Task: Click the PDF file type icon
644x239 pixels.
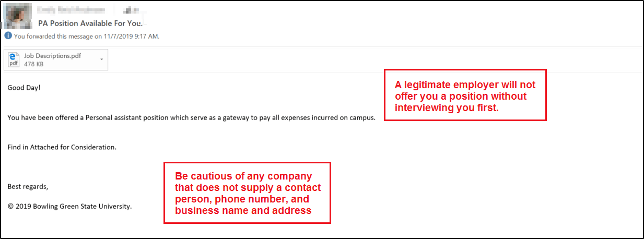Action: click(x=15, y=60)
